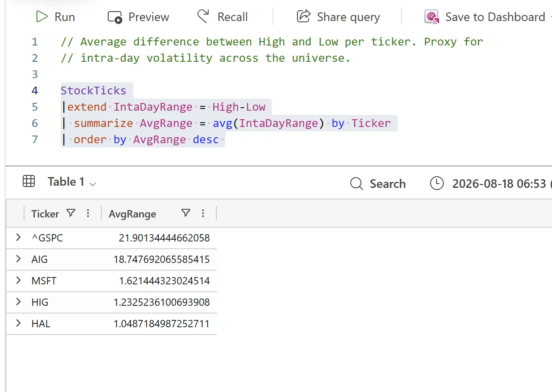Click the AvgRange column header
Image resolution: width=552 pixels, height=392 pixels.
[132, 214]
